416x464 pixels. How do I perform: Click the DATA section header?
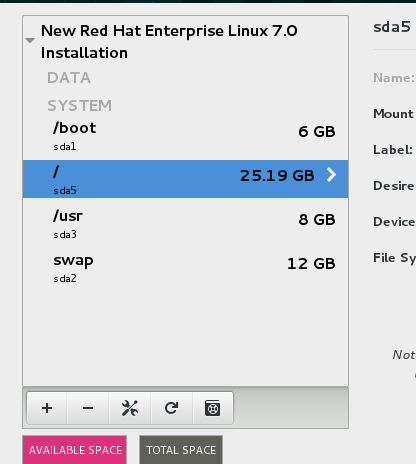[x=69, y=78]
